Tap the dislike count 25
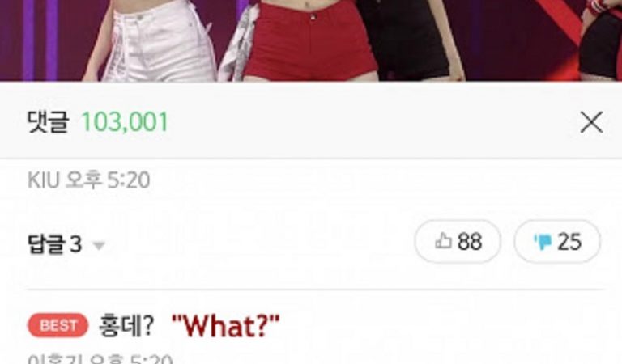Image resolution: width=622 pixels, height=364 pixels. pos(569,241)
